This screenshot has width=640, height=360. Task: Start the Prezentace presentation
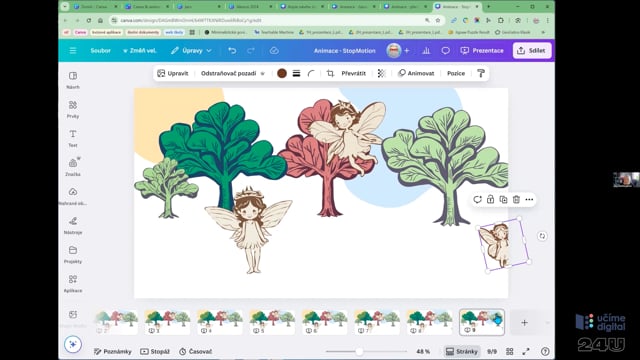point(482,51)
